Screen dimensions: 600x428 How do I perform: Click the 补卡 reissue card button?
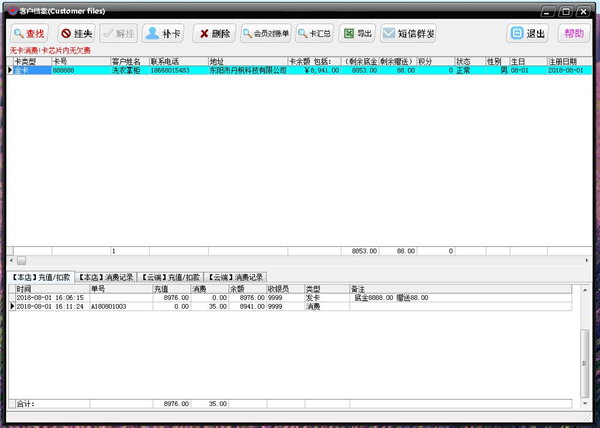tap(163, 33)
